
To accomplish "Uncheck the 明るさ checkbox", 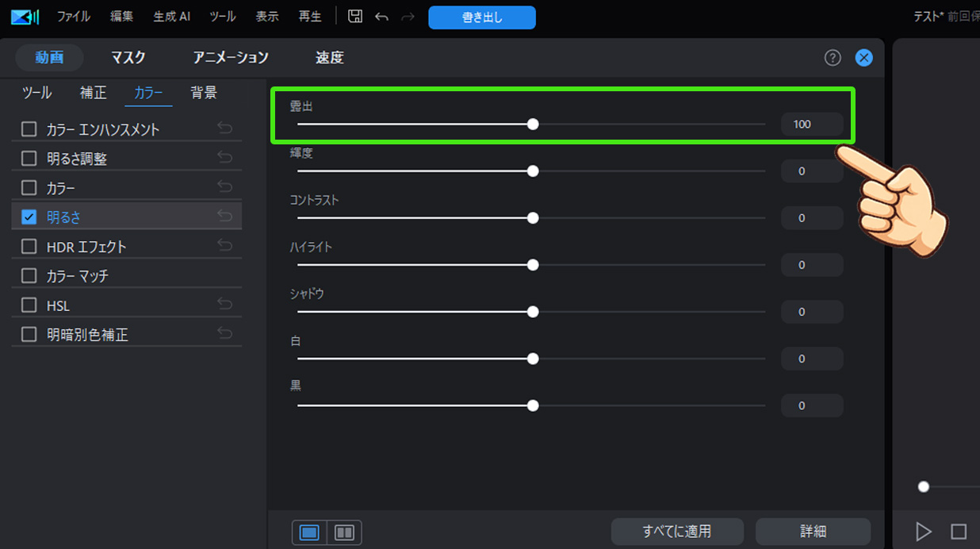I will coord(28,215).
